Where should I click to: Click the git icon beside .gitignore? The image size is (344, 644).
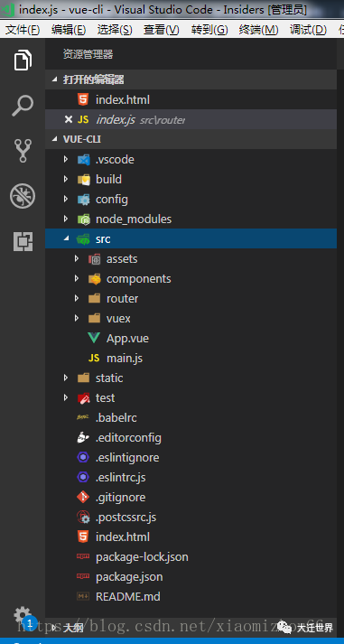(83, 498)
